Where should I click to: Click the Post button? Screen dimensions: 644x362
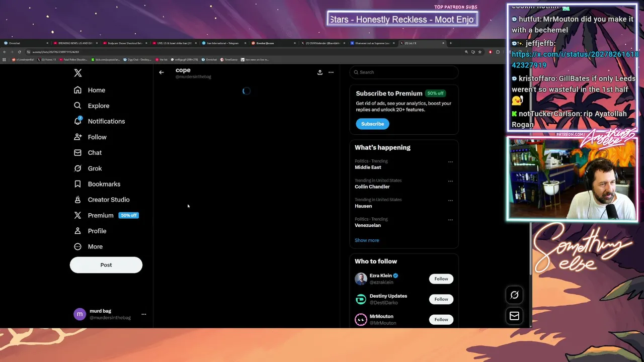tap(106, 265)
